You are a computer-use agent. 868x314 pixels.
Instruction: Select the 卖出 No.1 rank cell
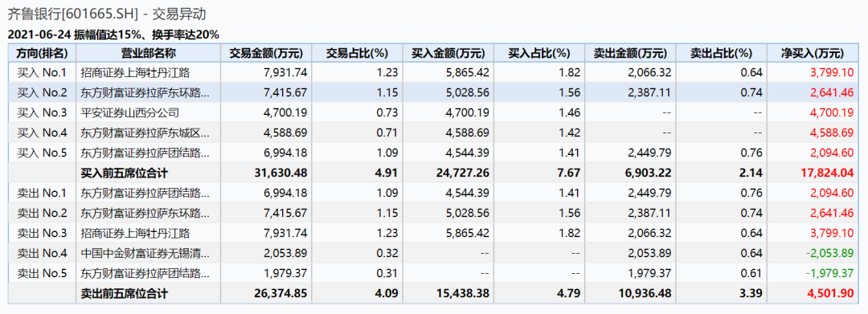[42, 193]
